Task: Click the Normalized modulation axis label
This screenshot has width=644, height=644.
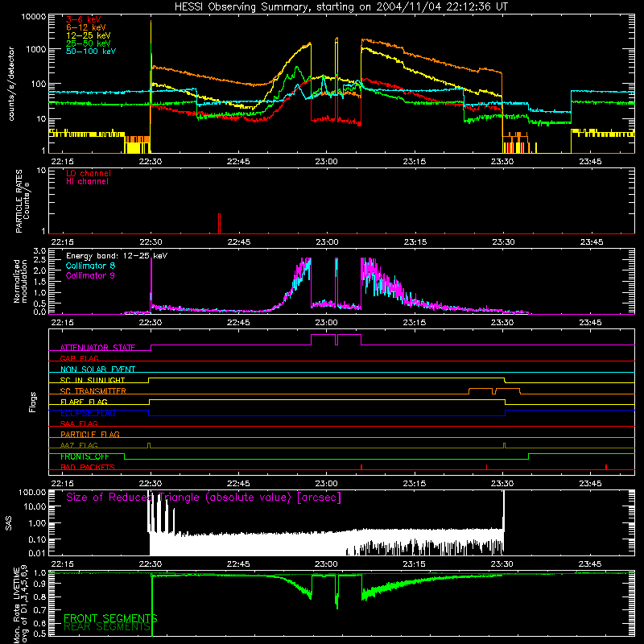Action: (x=20, y=281)
